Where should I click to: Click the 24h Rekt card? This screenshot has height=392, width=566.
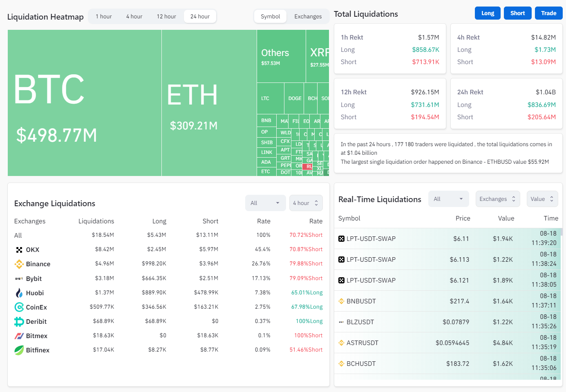click(506, 104)
